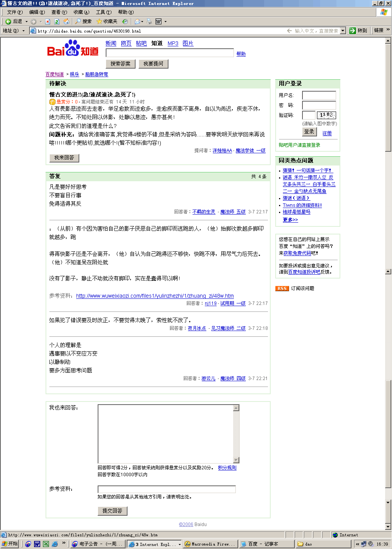The width and height of the screenshot is (392, 549).
Task: Expand the Internet Explorer taskbar group
Action: (180, 544)
